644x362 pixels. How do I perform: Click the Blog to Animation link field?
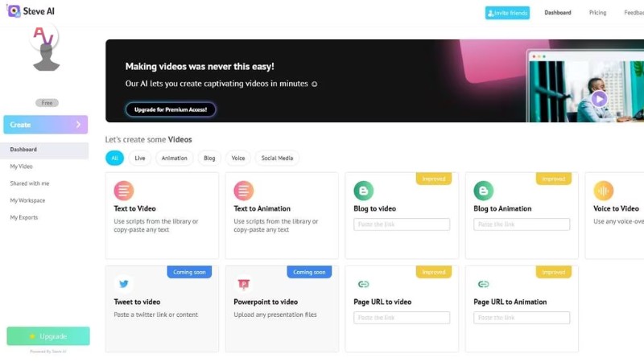[x=522, y=224]
